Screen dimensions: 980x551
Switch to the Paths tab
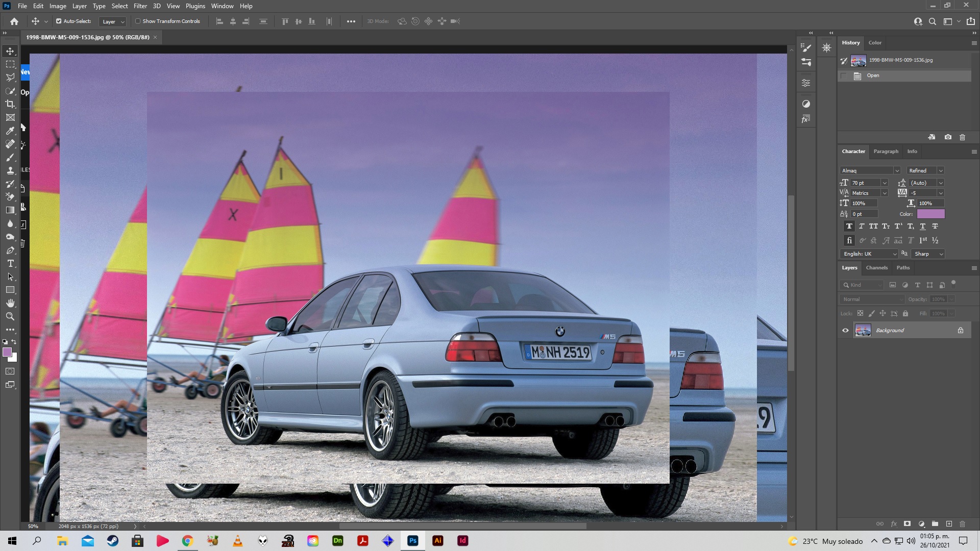[903, 268]
